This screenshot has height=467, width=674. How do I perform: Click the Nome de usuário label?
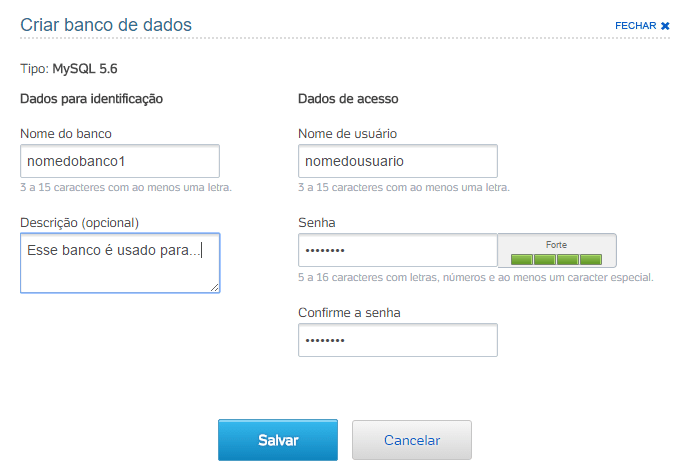click(x=347, y=134)
